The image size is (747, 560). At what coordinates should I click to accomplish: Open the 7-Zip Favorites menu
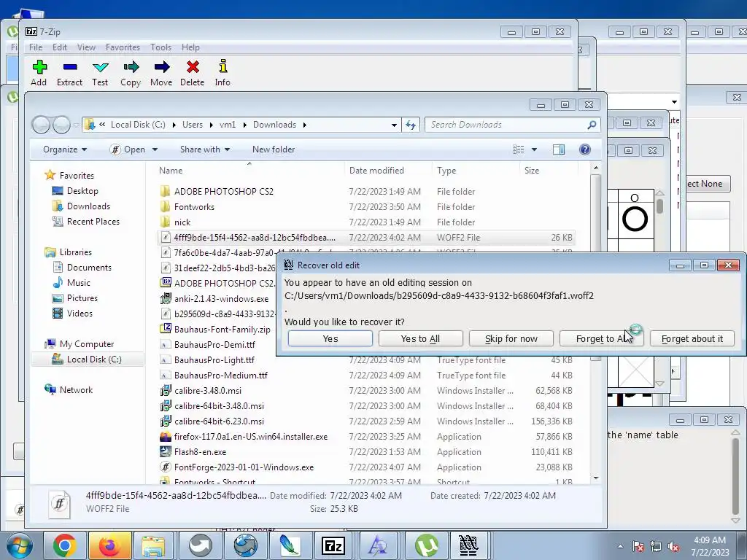tap(123, 47)
